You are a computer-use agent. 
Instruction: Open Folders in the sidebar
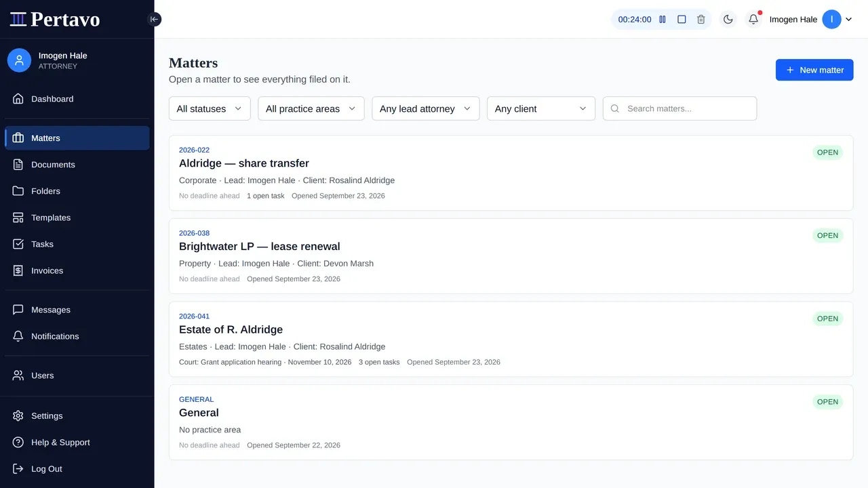pos(77,191)
